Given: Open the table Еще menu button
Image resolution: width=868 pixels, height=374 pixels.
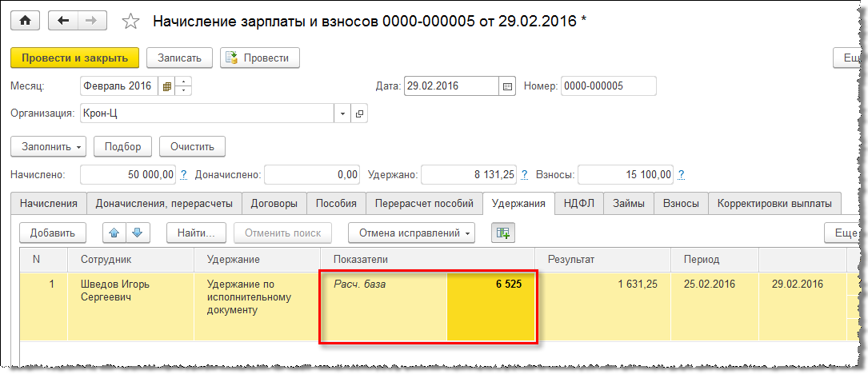Looking at the screenshot, I should pos(842,233).
